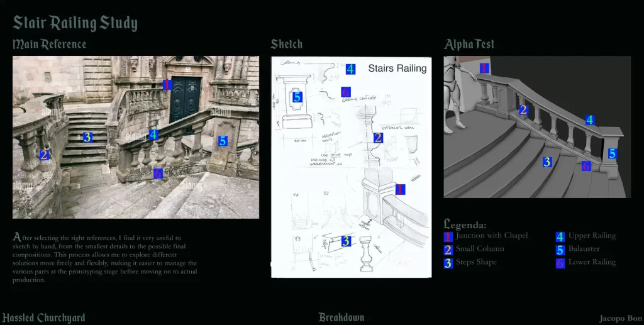Select the Balauster legend label
644x325 pixels.
click(x=584, y=249)
